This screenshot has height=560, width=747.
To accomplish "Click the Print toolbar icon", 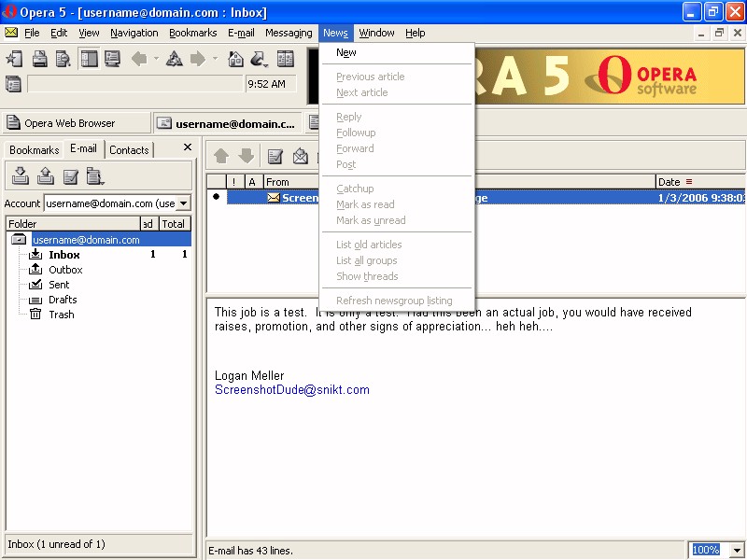I will (39, 60).
